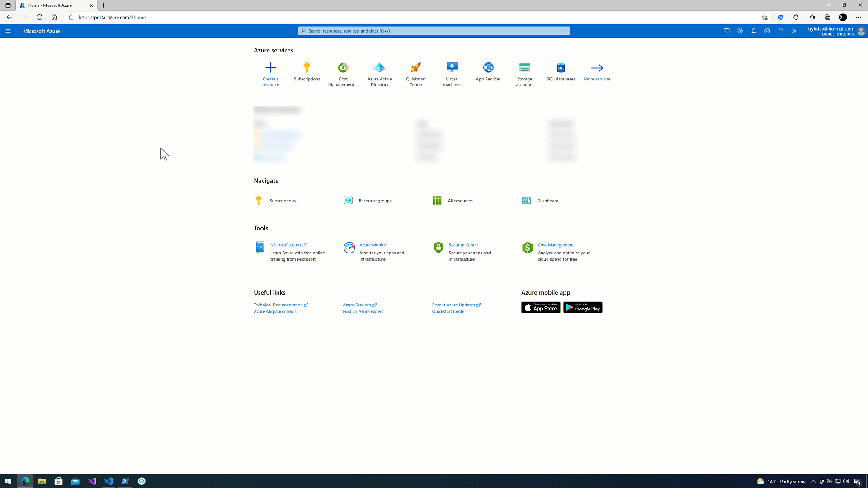Focus the search resources box
The height and width of the screenshot is (488, 868).
pos(434,31)
